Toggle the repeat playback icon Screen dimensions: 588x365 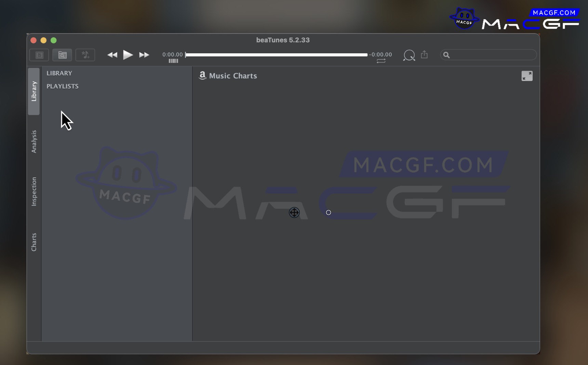tap(381, 61)
